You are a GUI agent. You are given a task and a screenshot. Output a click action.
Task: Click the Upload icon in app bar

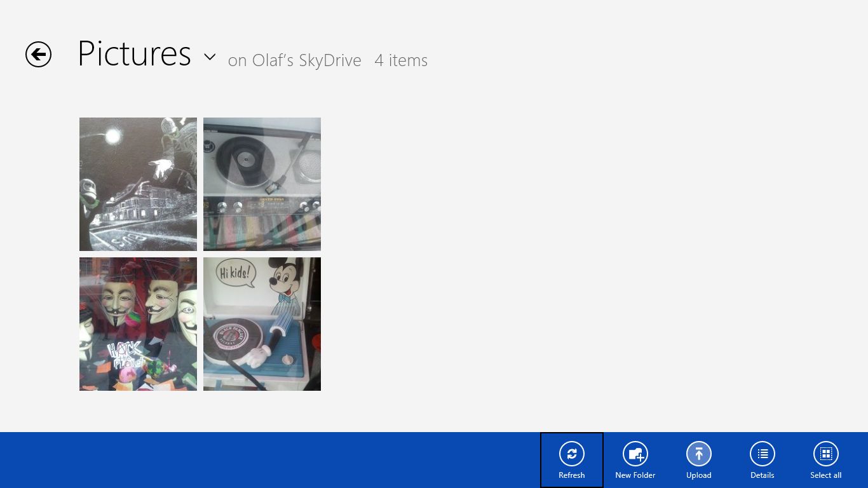click(699, 454)
